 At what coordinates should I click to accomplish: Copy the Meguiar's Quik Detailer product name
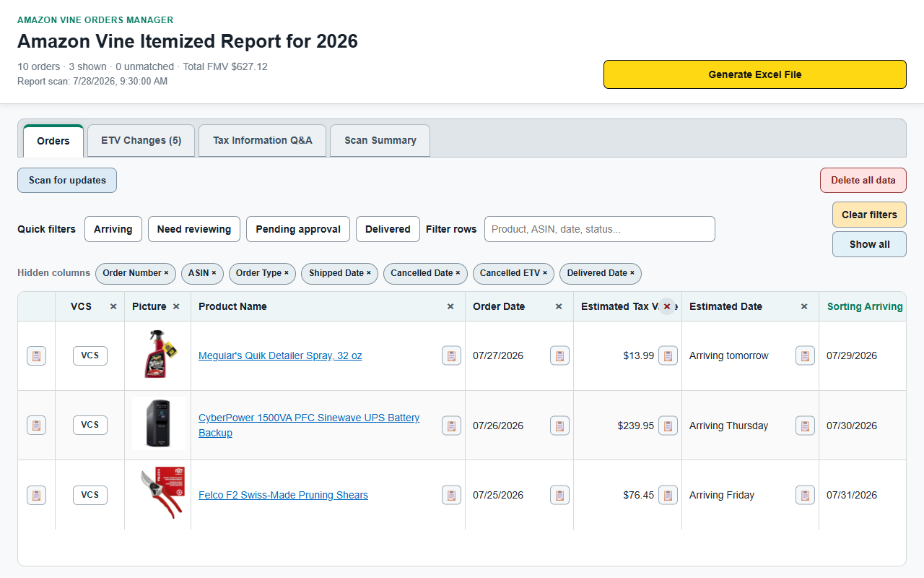(451, 355)
